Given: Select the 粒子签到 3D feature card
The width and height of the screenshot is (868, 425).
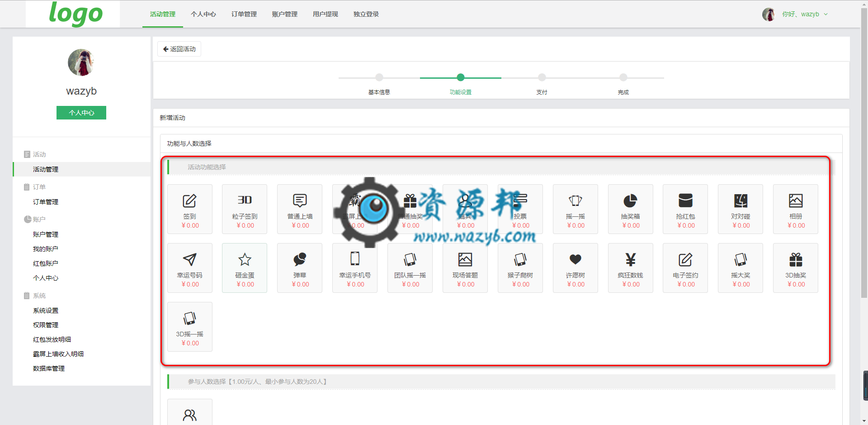Looking at the screenshot, I should (245, 209).
